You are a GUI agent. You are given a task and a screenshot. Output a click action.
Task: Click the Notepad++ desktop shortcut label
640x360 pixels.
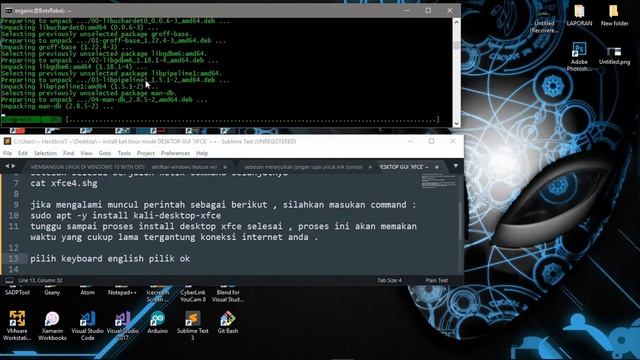tap(122, 292)
